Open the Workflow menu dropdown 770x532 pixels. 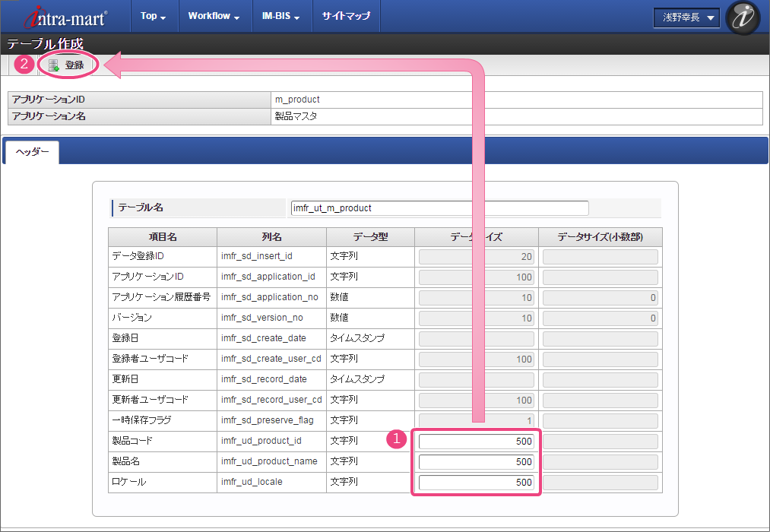pyautogui.click(x=214, y=16)
